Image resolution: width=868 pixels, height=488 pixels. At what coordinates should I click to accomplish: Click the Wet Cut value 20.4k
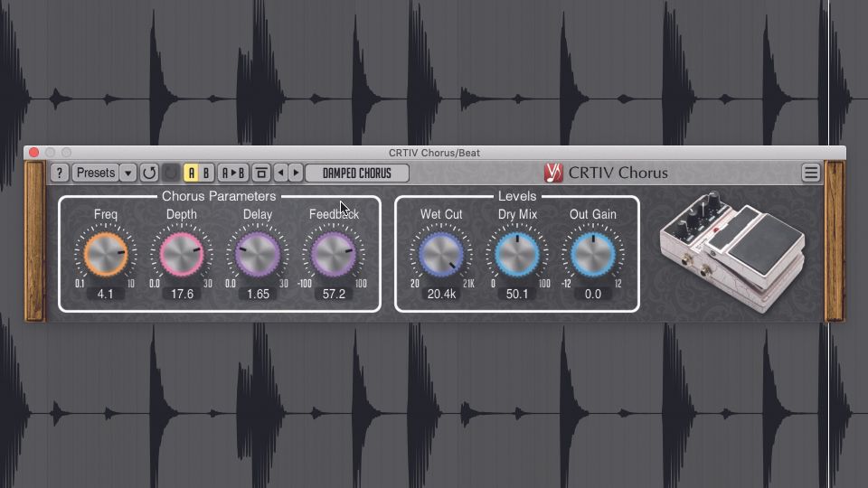click(441, 294)
